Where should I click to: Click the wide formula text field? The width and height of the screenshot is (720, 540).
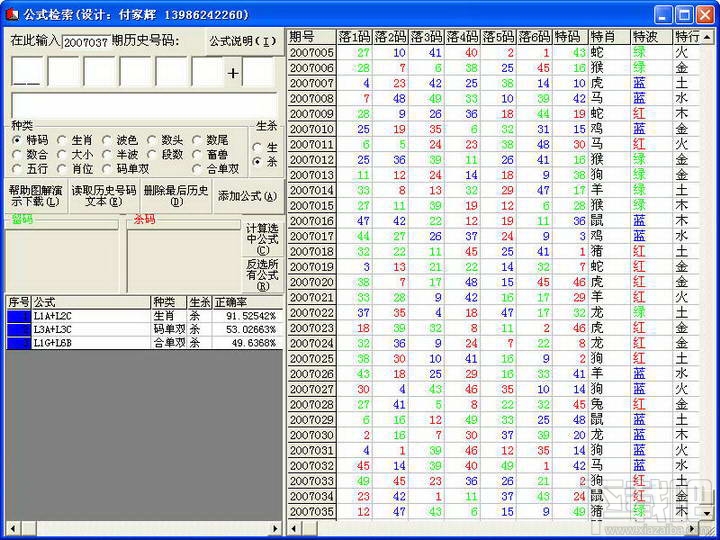[144, 106]
